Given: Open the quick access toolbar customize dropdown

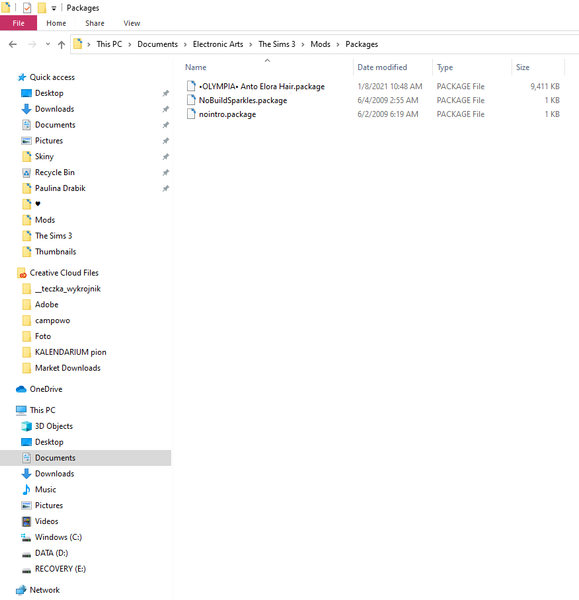Looking at the screenshot, I should click(x=54, y=8).
